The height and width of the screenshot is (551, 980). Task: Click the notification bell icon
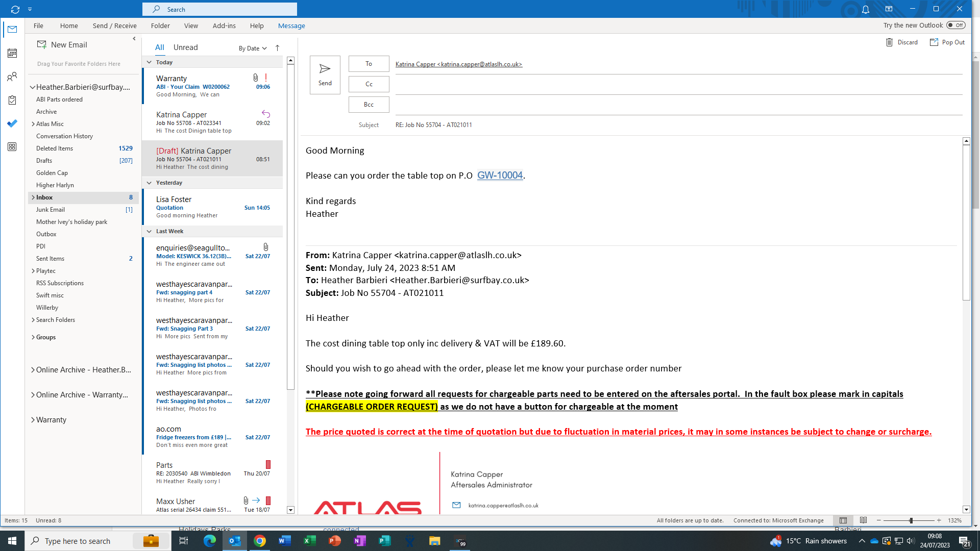click(866, 9)
